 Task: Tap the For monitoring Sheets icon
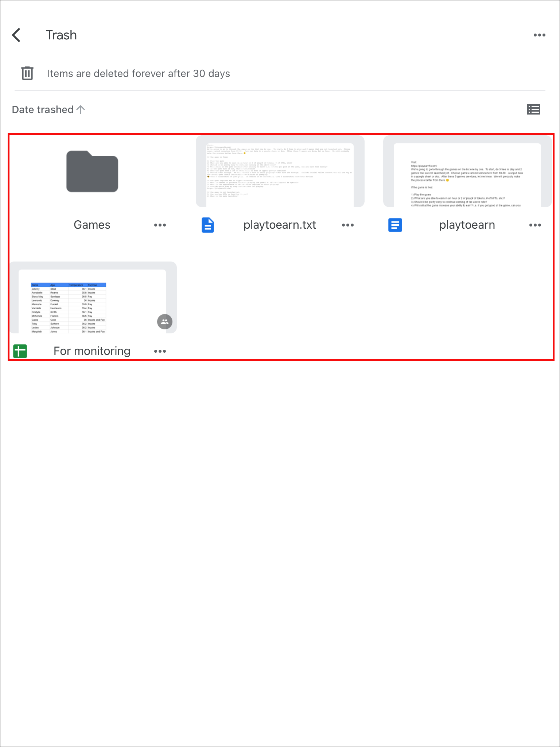tap(20, 351)
